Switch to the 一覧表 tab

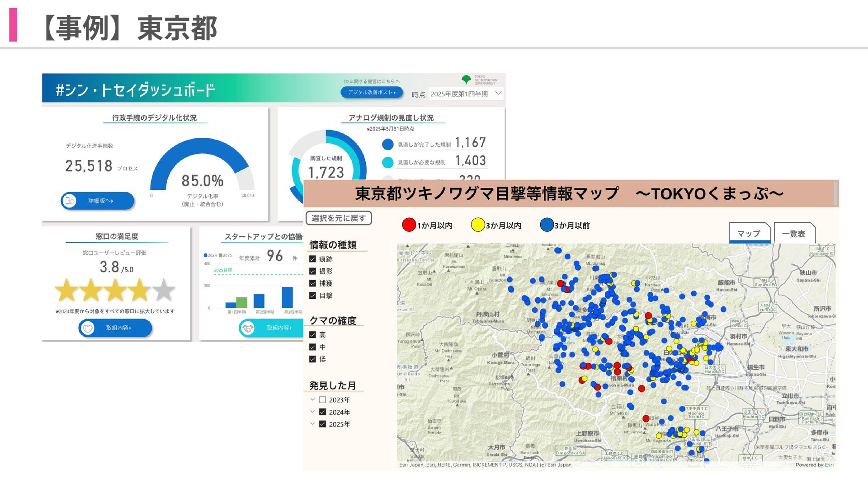tap(793, 234)
